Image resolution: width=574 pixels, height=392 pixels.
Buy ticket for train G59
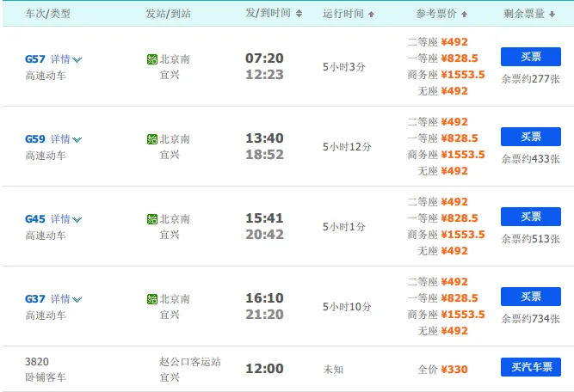530,137
